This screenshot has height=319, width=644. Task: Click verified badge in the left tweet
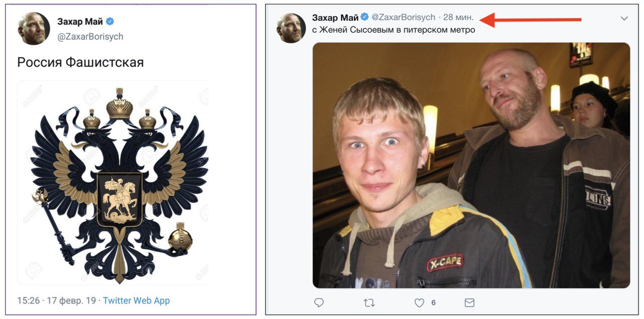click(110, 22)
